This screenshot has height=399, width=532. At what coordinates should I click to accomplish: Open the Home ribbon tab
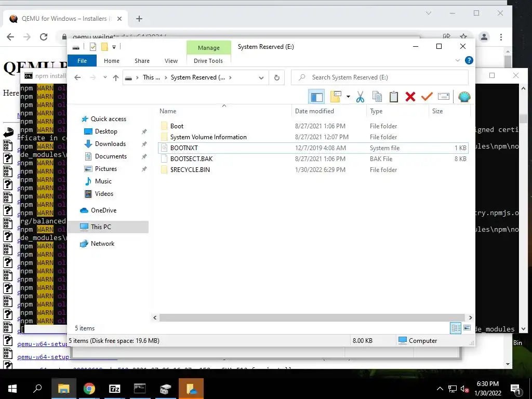(112, 61)
